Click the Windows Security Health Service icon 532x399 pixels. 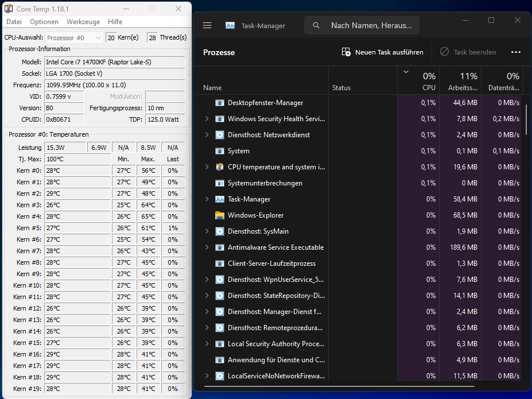[x=220, y=119]
